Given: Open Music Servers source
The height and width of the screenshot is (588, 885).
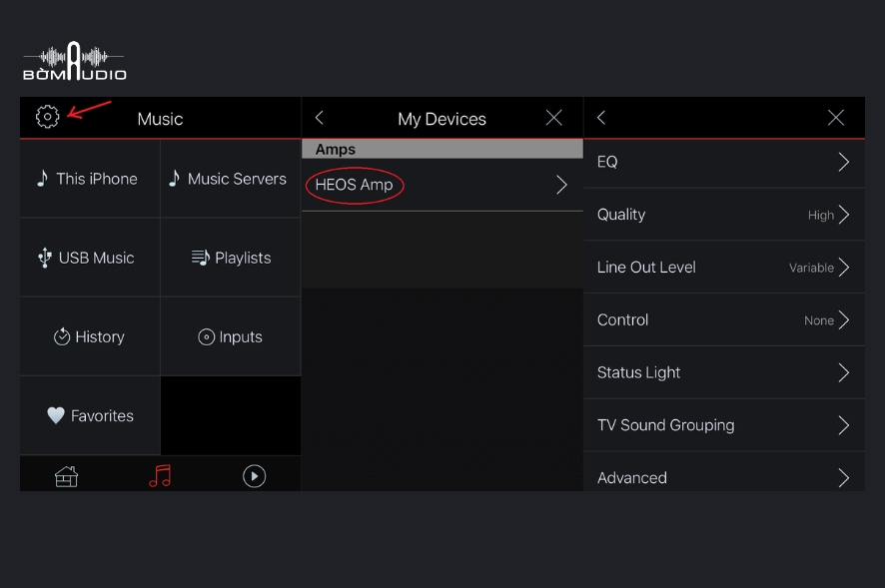Looking at the screenshot, I should pyautogui.click(x=231, y=179).
